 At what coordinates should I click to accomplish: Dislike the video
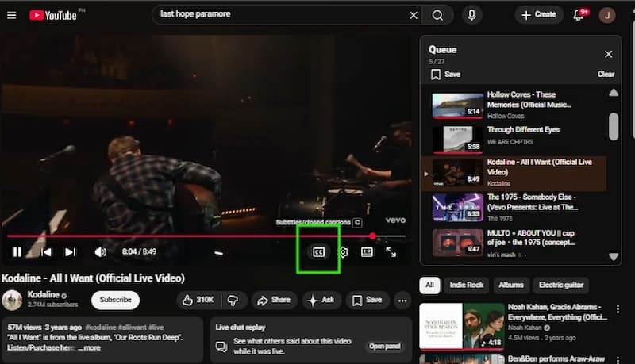tap(233, 300)
